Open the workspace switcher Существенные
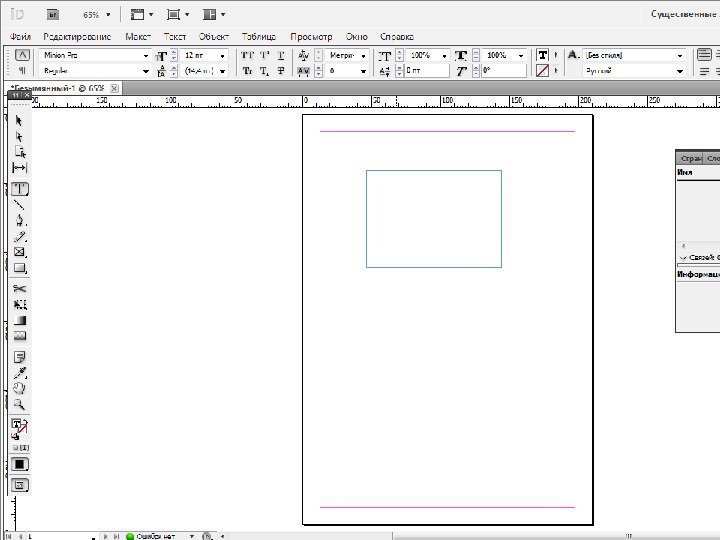This screenshot has height=540, width=720. [684, 14]
